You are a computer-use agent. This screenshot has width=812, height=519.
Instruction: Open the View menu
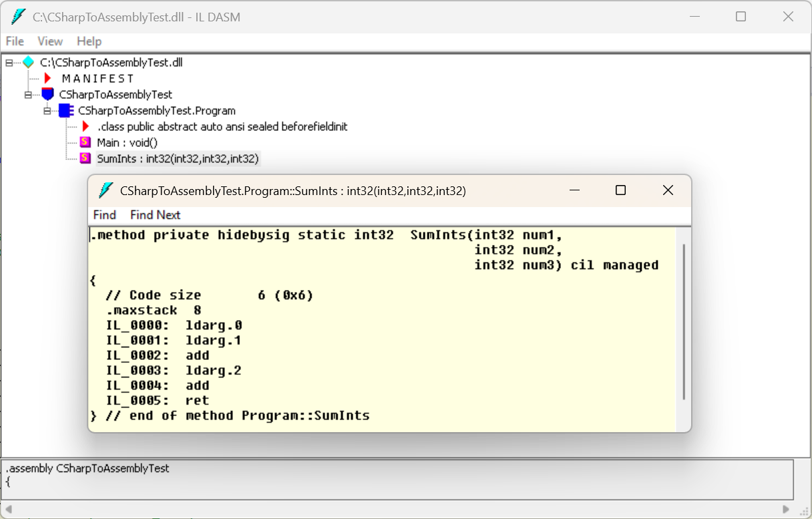(x=50, y=41)
